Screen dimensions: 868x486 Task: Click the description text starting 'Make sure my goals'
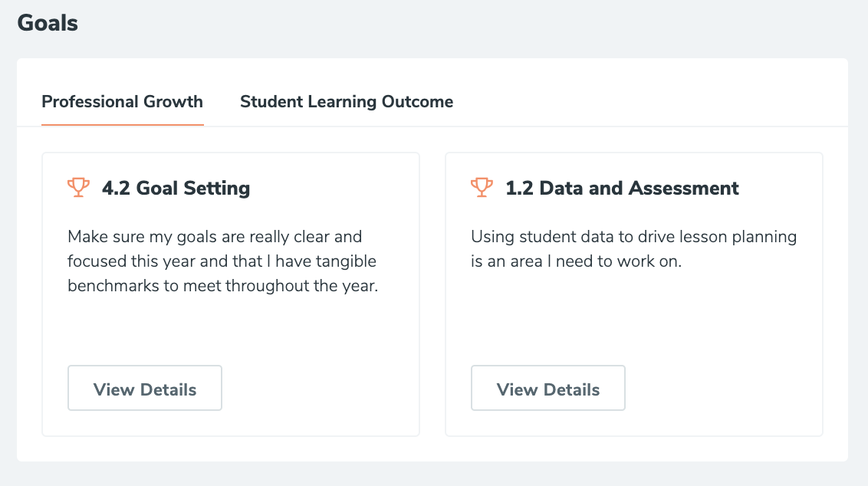[x=222, y=261]
